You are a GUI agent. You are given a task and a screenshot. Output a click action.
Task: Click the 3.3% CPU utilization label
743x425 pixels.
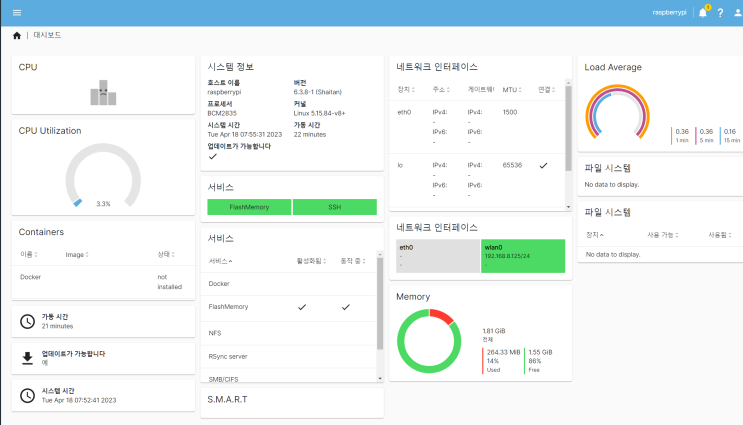pyautogui.click(x=103, y=204)
